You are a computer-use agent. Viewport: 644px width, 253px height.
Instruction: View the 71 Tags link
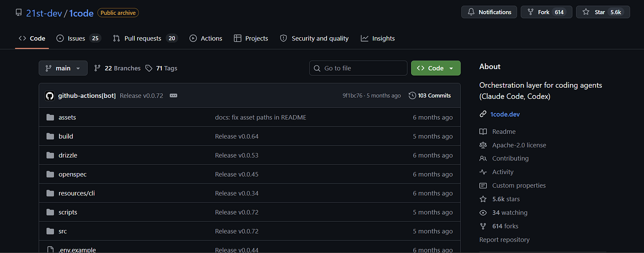pos(161,68)
